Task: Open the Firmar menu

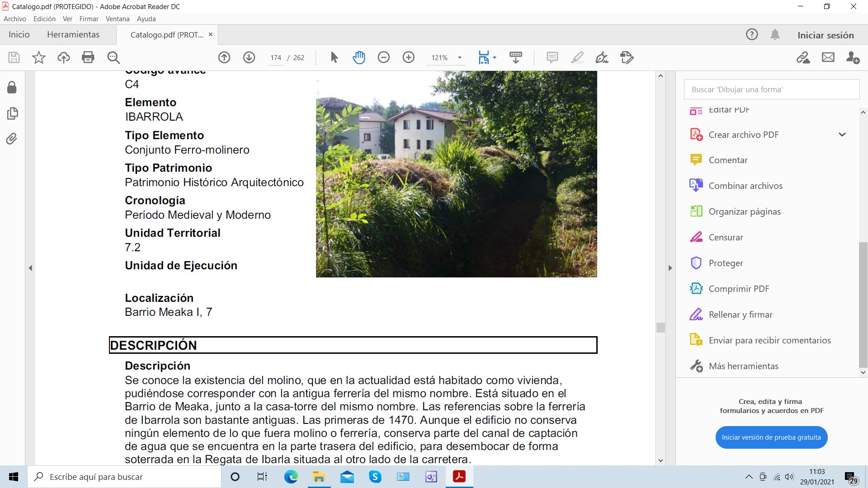Action: 89,19
